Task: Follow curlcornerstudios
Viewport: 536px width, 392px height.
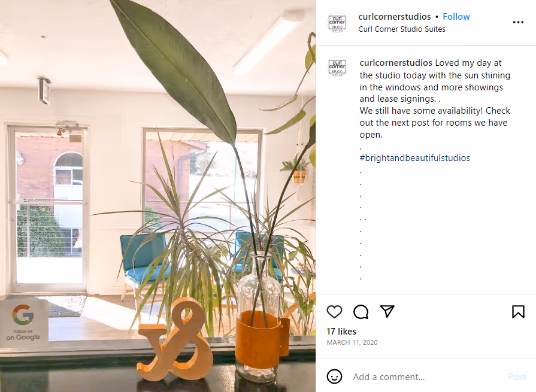Action: 456,17
